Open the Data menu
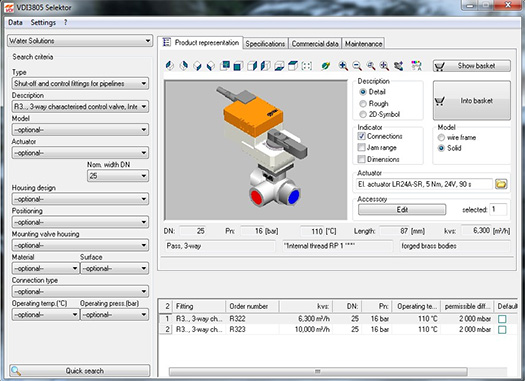The image size is (525, 381). [x=15, y=22]
